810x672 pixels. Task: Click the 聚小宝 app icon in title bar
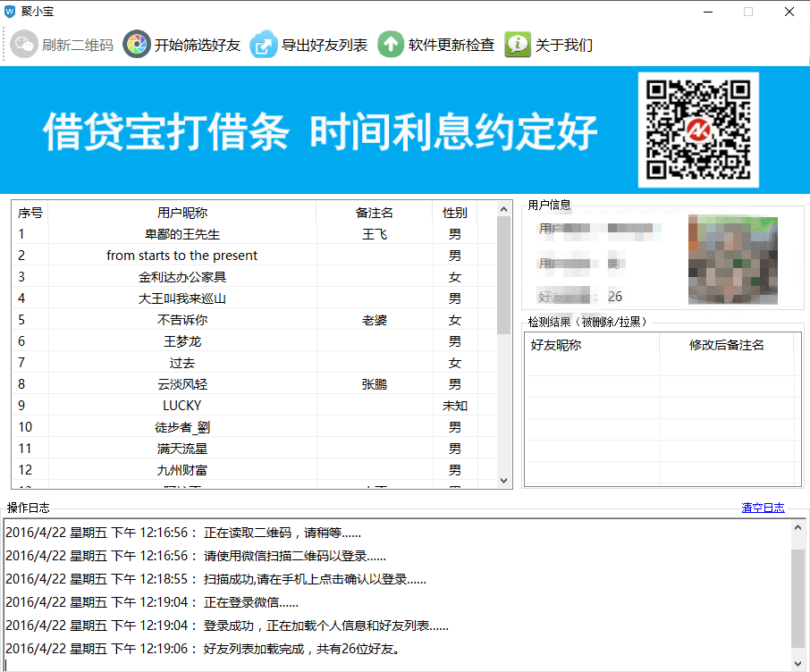(x=10, y=12)
